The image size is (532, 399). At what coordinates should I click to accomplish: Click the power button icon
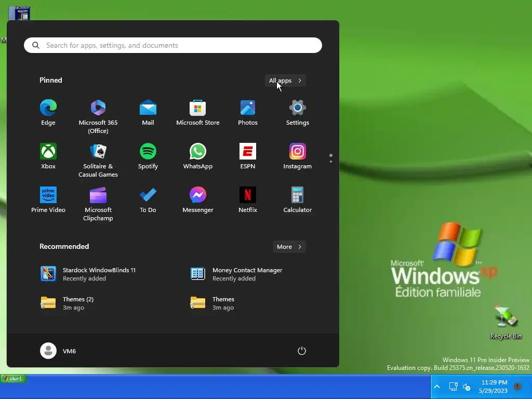[302, 351]
